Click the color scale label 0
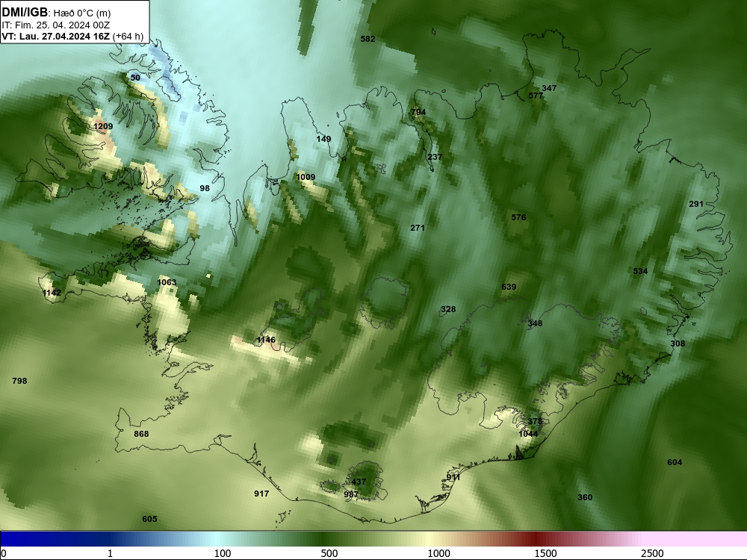The width and height of the screenshot is (747, 560). (x=4, y=553)
